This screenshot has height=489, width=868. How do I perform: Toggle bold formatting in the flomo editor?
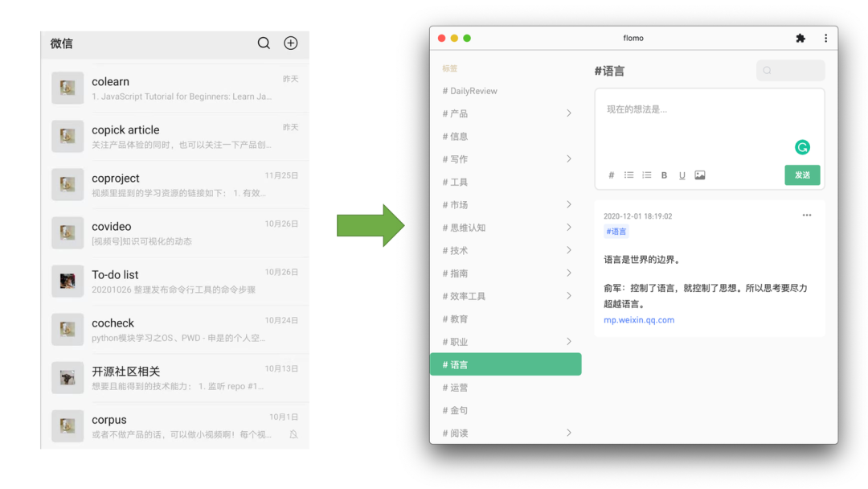tap(665, 175)
